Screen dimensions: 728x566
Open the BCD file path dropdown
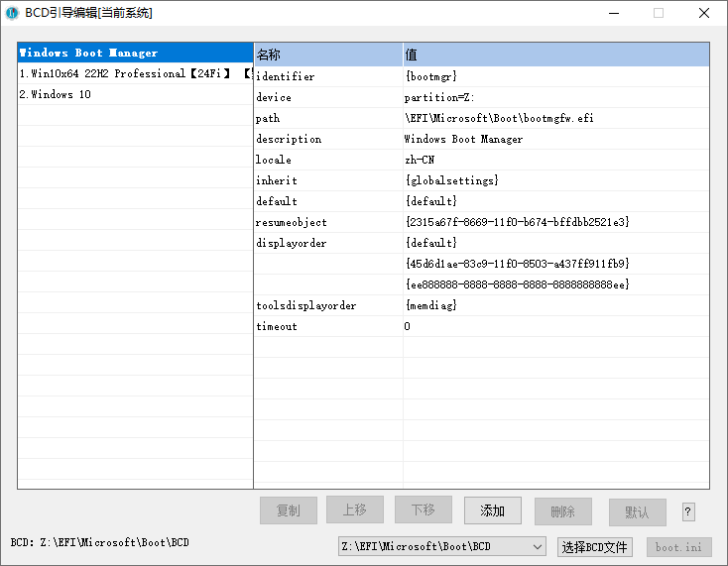pyautogui.click(x=538, y=546)
